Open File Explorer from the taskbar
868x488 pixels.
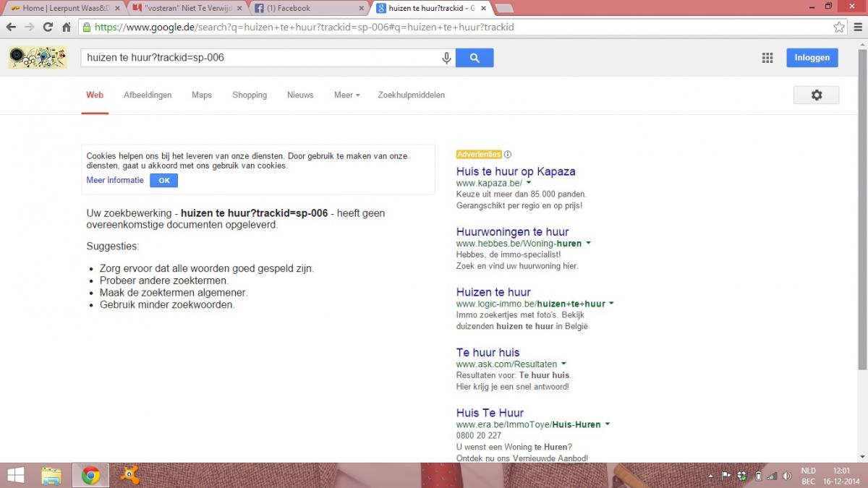click(x=51, y=475)
